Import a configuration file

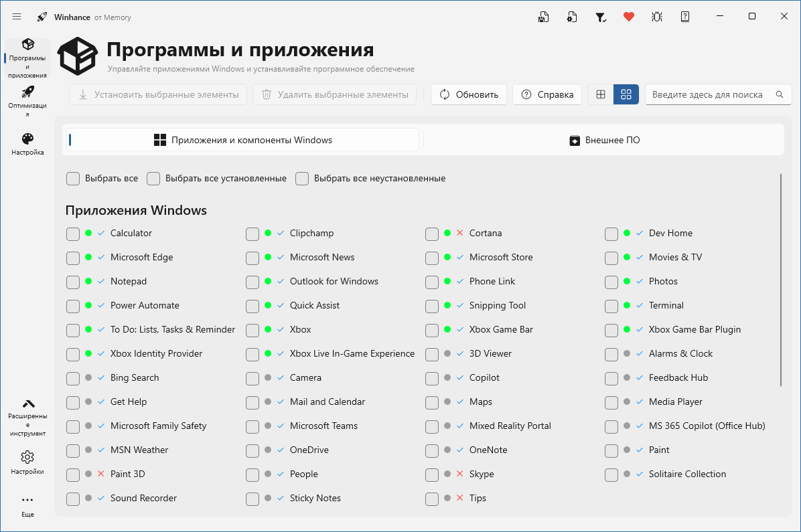click(x=571, y=16)
